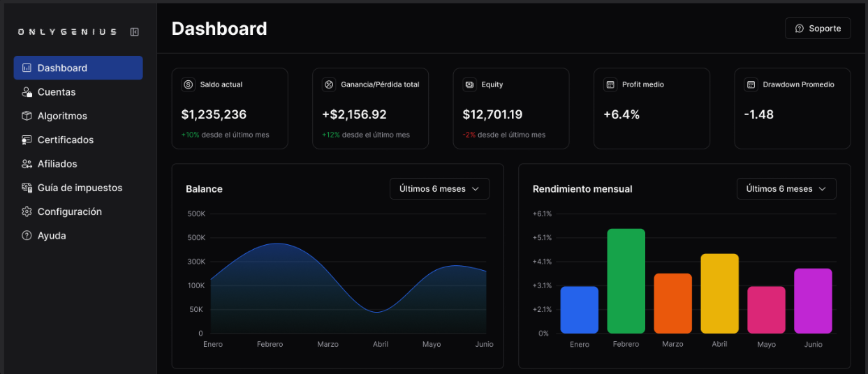
Task: Click the Dashboard page heading
Action: [219, 29]
